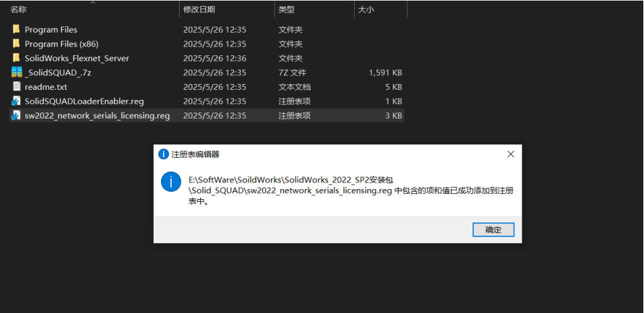
Task: Click the sort arrow above the 名称 column
Action: (93, 3)
